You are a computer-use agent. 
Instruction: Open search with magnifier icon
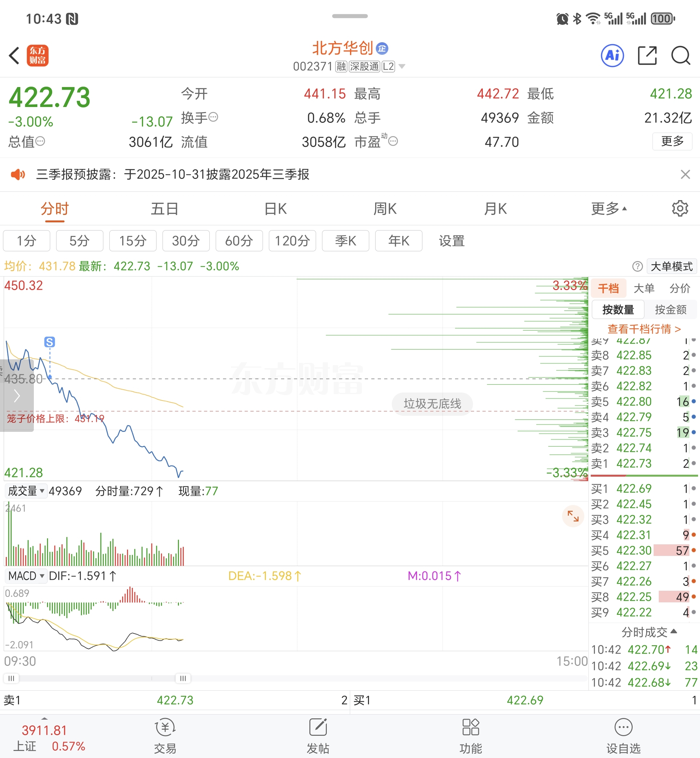[680, 56]
